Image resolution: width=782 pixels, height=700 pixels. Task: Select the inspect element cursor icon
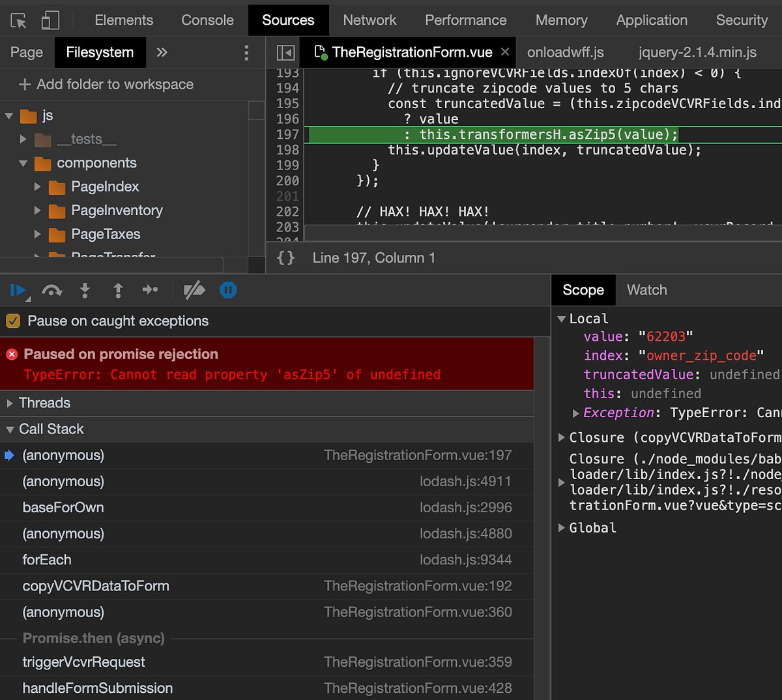point(19,21)
